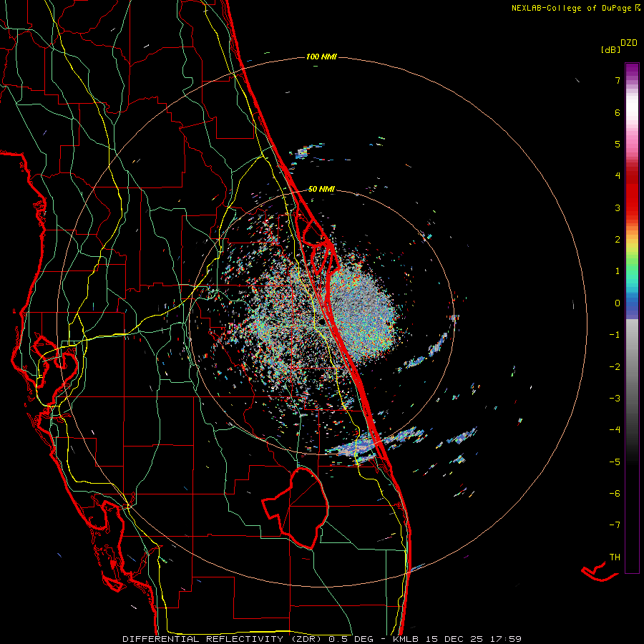Click the -1 tick label on scale
Viewport: 644px width, 644px height.
coord(615,335)
